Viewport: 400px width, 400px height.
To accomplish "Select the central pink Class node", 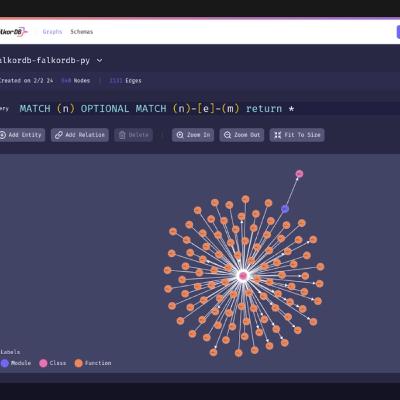I will pos(243,276).
